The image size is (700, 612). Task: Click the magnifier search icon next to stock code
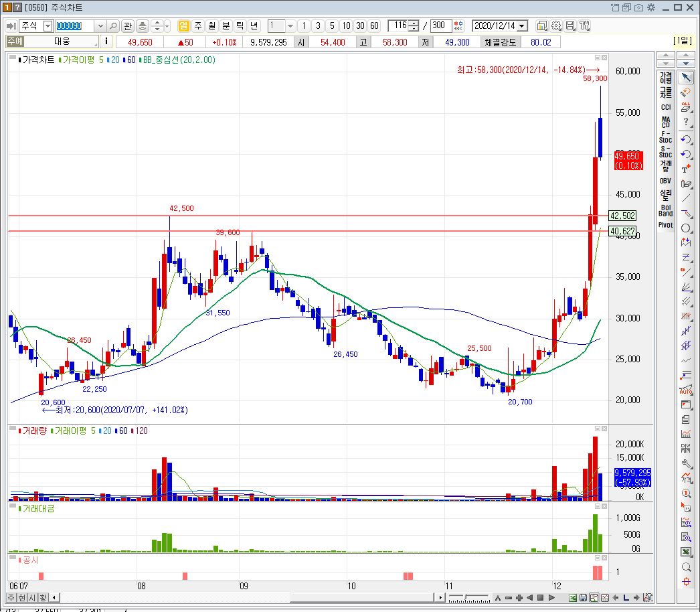(x=113, y=26)
